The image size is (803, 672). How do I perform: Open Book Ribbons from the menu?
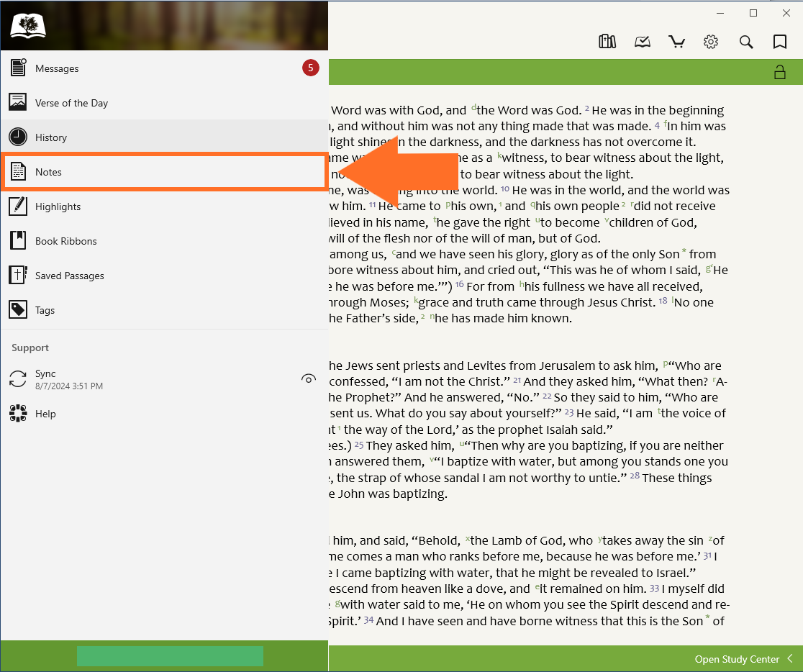(65, 241)
